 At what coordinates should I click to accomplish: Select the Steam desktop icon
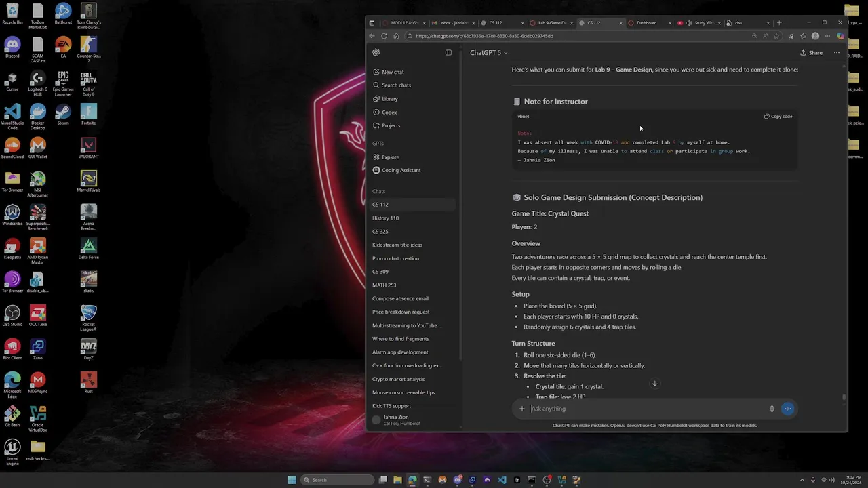(x=63, y=115)
